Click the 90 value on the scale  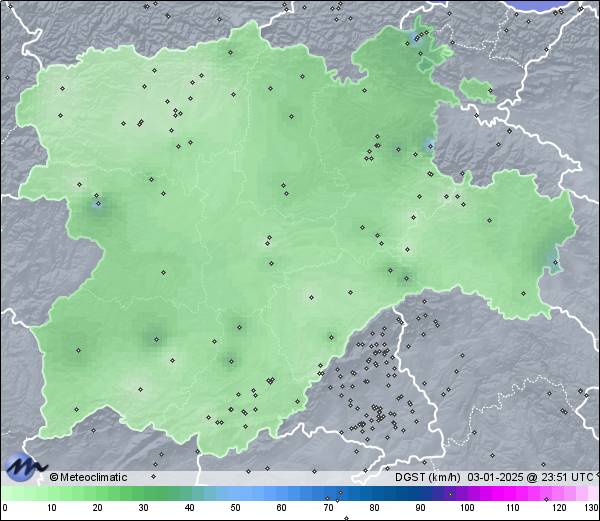tap(421, 508)
